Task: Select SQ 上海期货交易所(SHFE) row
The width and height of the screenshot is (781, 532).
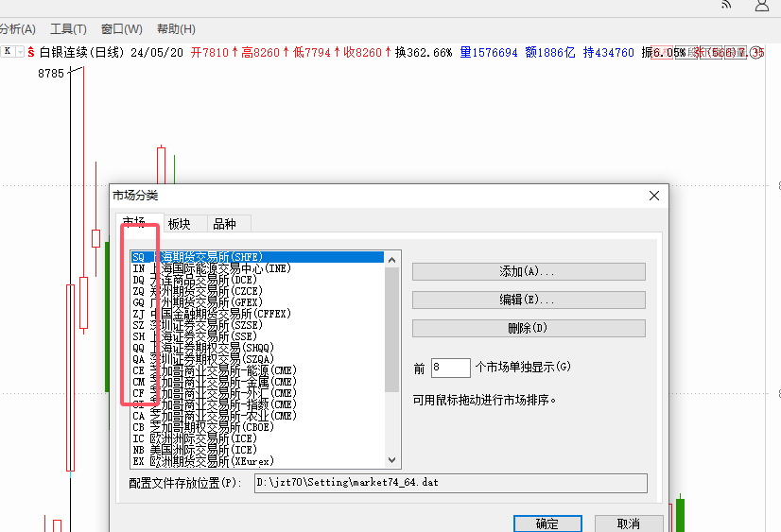Action: click(x=257, y=257)
